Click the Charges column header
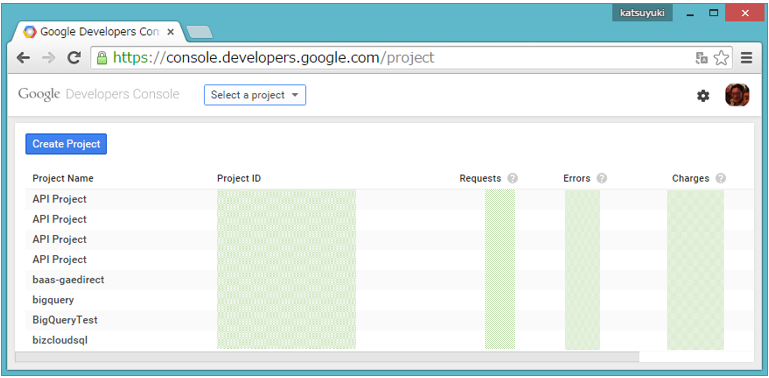The image size is (769, 378). [x=691, y=178]
